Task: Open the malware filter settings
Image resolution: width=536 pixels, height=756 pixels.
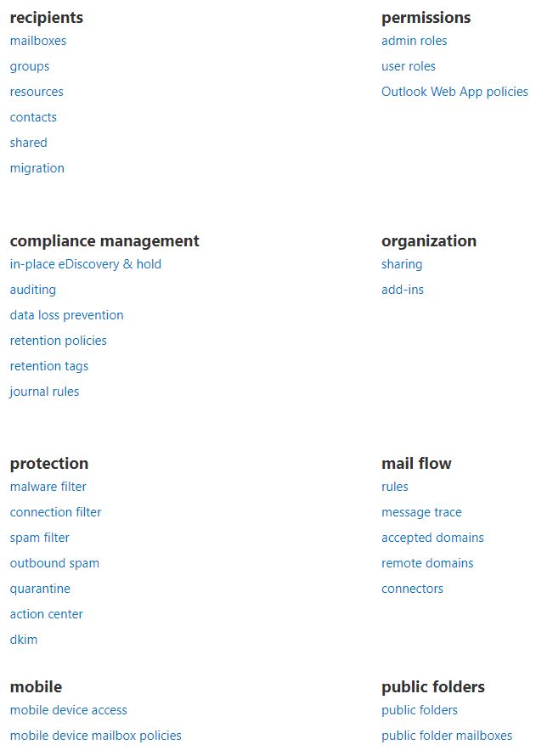Action: tap(48, 487)
